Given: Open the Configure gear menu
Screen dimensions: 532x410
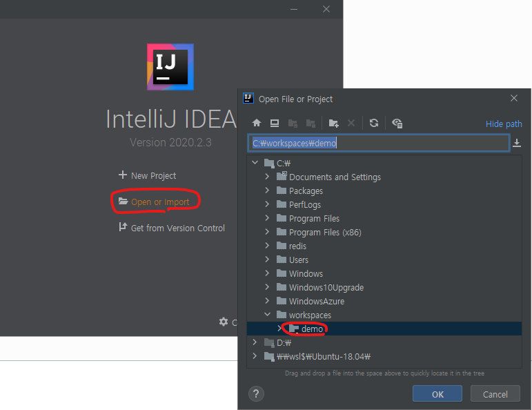Looking at the screenshot, I should (x=223, y=322).
